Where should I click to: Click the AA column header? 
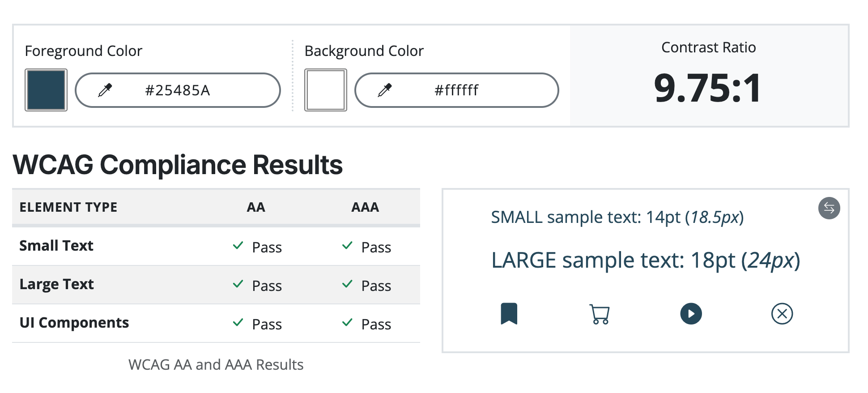pos(256,207)
